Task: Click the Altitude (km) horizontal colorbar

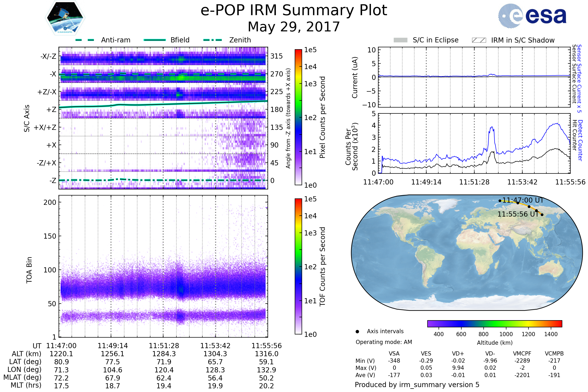Action: (x=494, y=323)
